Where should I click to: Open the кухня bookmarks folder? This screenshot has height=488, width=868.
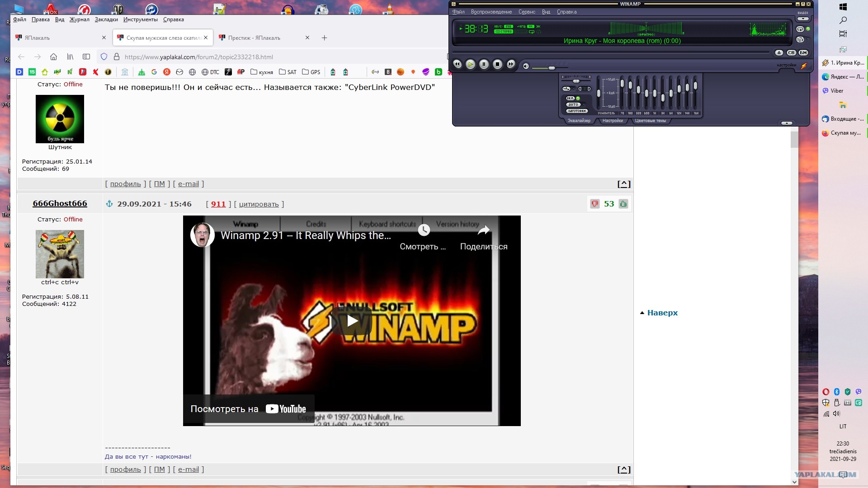click(262, 72)
